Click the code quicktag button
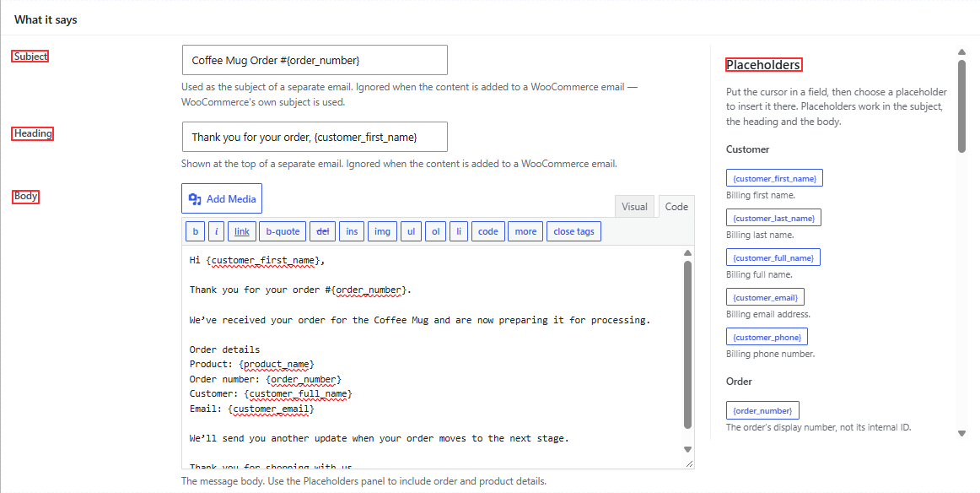The height and width of the screenshot is (493, 980). 488,231
